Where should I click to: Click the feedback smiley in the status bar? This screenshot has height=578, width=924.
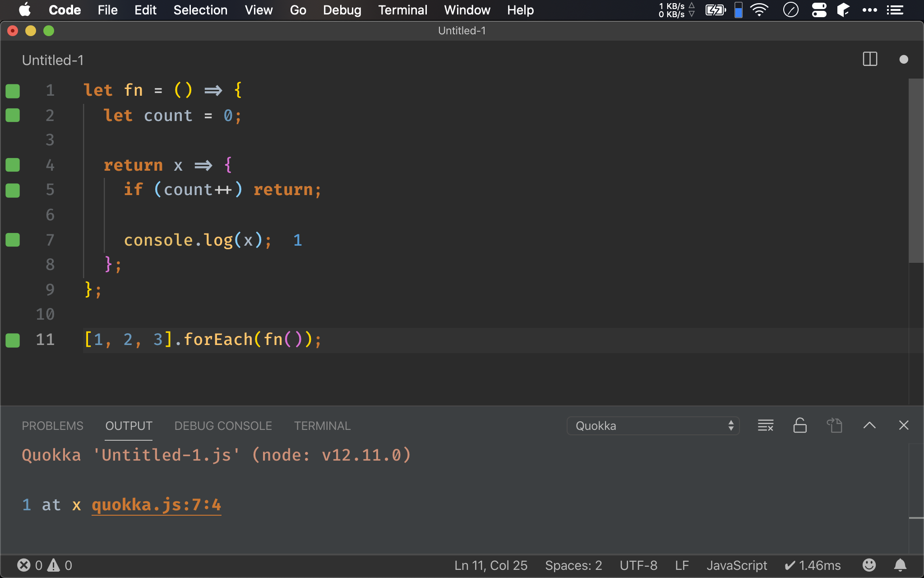(x=869, y=565)
